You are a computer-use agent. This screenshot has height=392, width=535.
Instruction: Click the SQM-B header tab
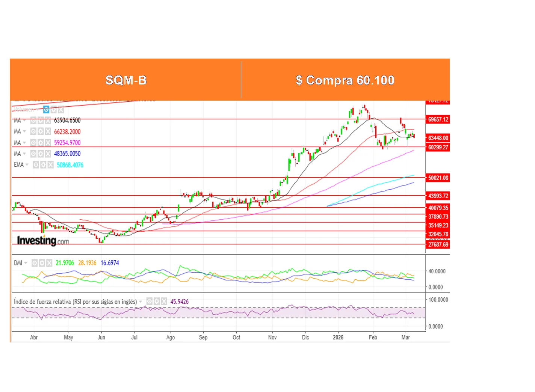[x=126, y=80]
